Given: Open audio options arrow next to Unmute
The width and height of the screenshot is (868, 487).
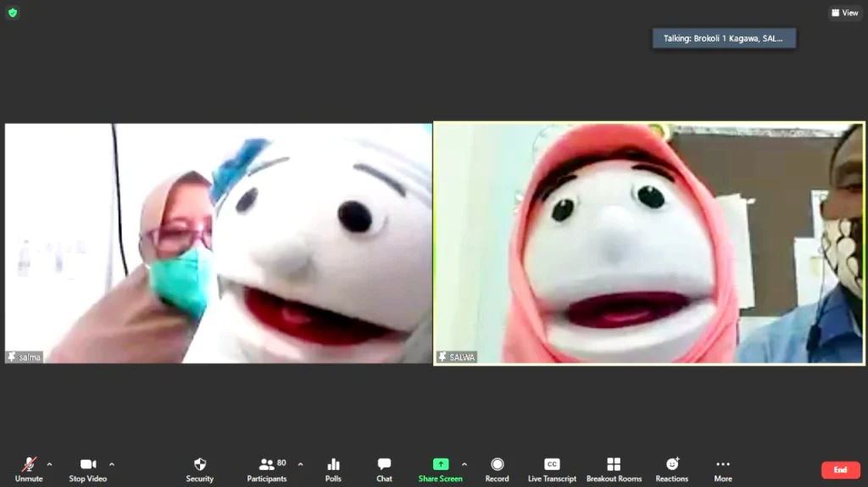Looking at the screenshot, I should coord(50,464).
